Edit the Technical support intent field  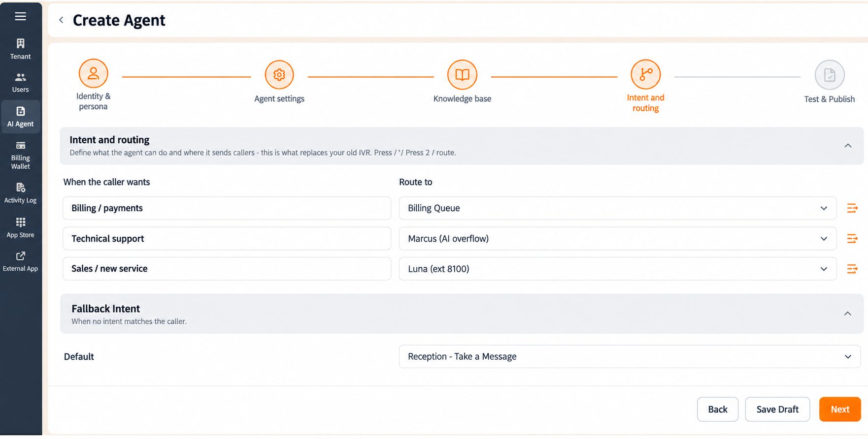[x=227, y=239]
